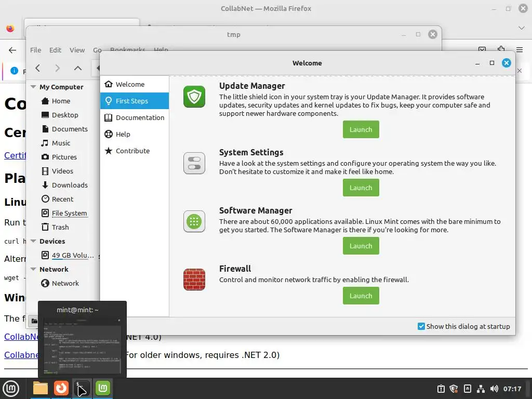Open Firefox list all tabs dropdown
The image size is (532, 399).
[522, 28]
